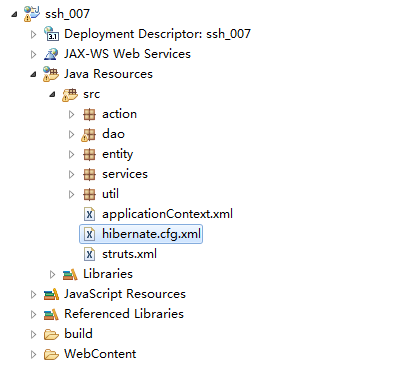
Task: Click the Java Resources icon
Action: coord(51,74)
